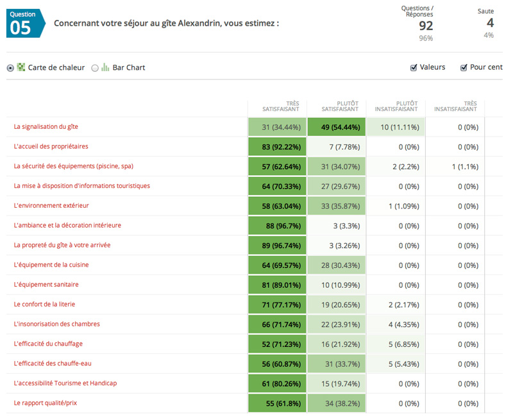Screen dimensions: 513x420
Task: Click the 31 (34.07%) cell
Action: coord(336,167)
